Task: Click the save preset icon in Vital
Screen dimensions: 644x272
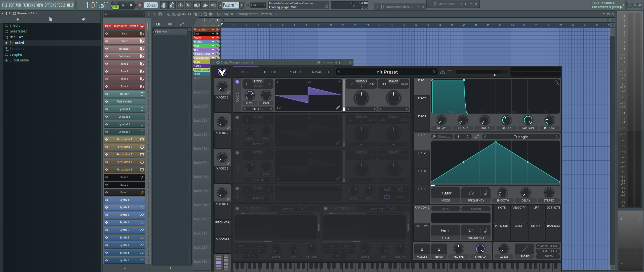Action: (442, 72)
